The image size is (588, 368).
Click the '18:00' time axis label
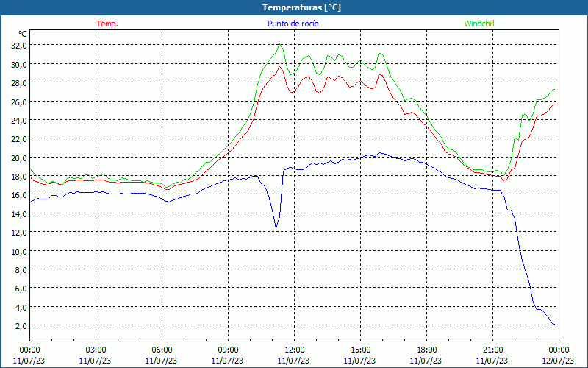point(427,350)
